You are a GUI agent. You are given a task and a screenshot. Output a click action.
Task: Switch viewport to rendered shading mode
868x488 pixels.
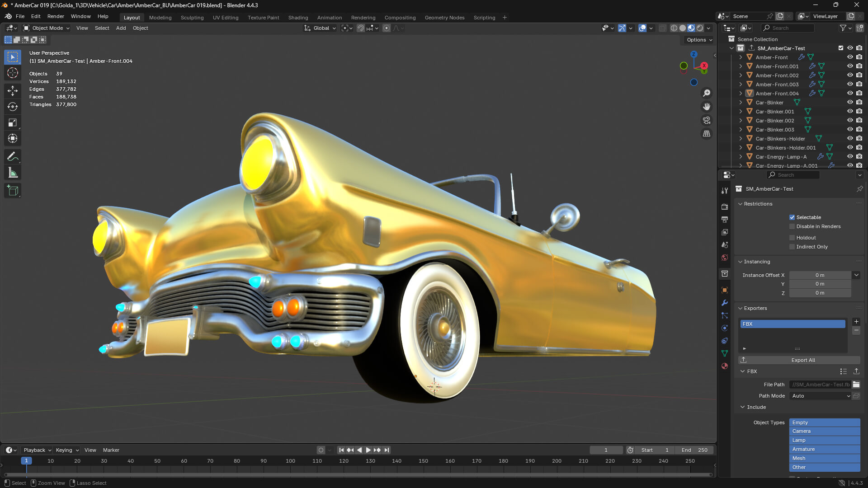click(700, 28)
